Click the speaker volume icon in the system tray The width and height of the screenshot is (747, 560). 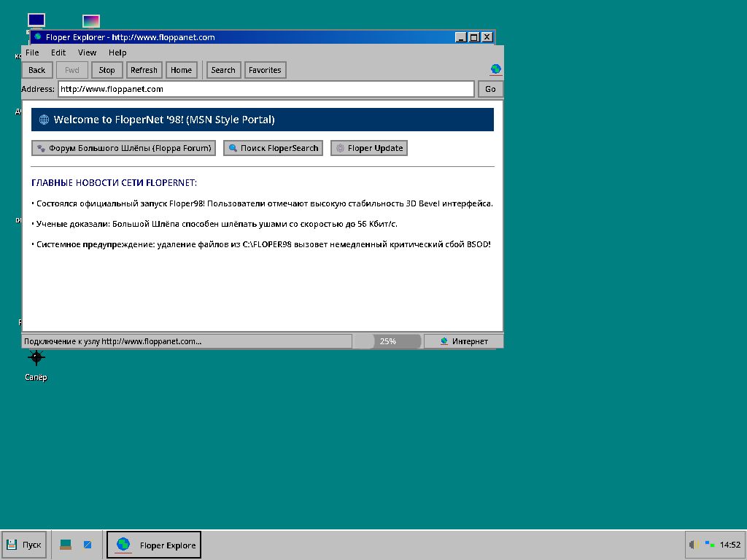[694, 544]
